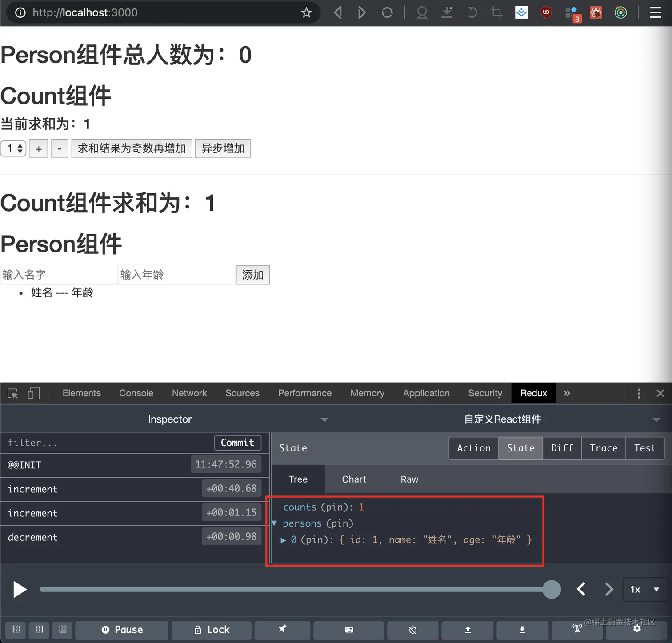Viewport: 672px width, 643px height.
Task: Go forward with the browser forward arrow
Action: (x=362, y=12)
